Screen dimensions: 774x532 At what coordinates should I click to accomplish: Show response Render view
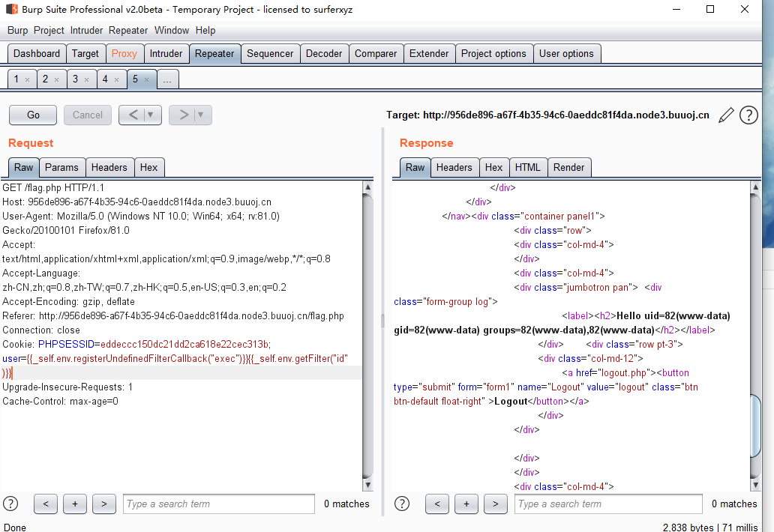[x=568, y=168]
